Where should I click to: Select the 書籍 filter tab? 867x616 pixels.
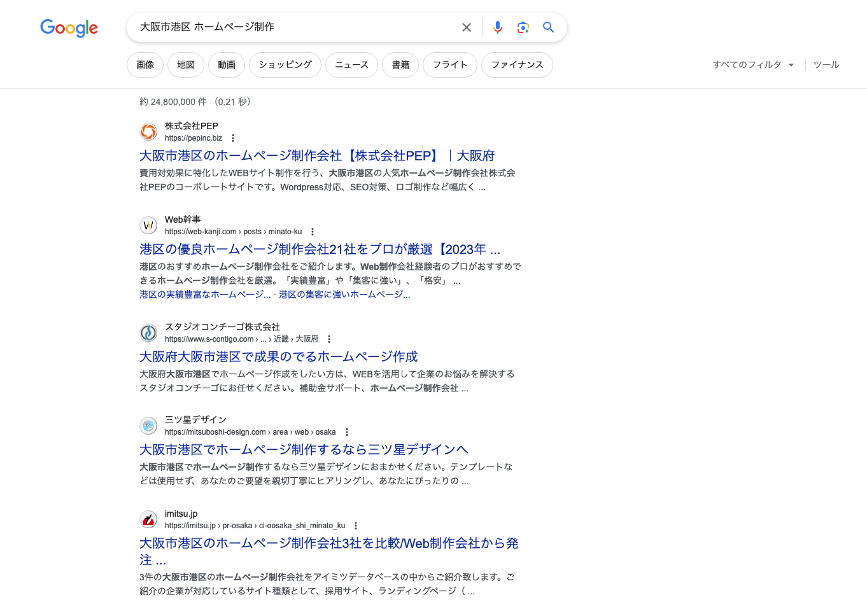click(x=400, y=65)
